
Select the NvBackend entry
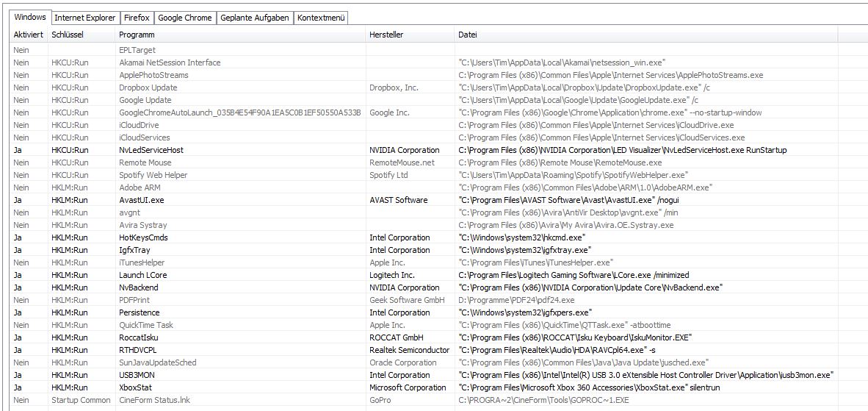tap(138, 287)
